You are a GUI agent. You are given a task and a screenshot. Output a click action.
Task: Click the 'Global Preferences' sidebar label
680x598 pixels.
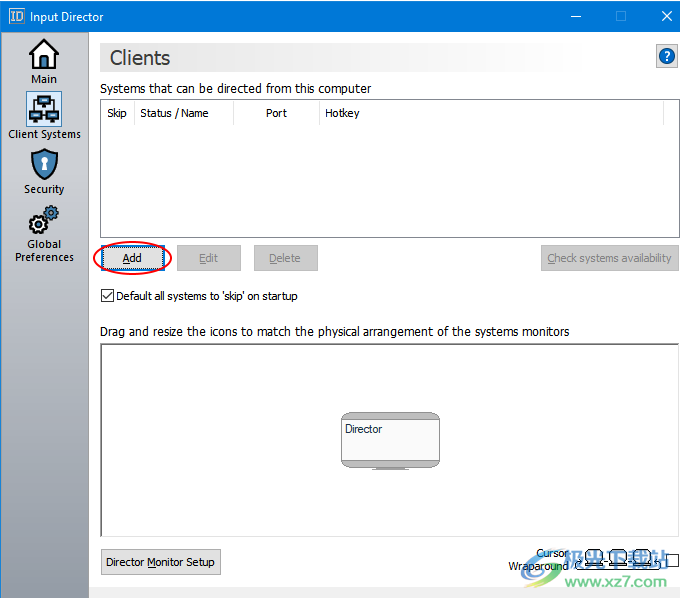point(44,251)
